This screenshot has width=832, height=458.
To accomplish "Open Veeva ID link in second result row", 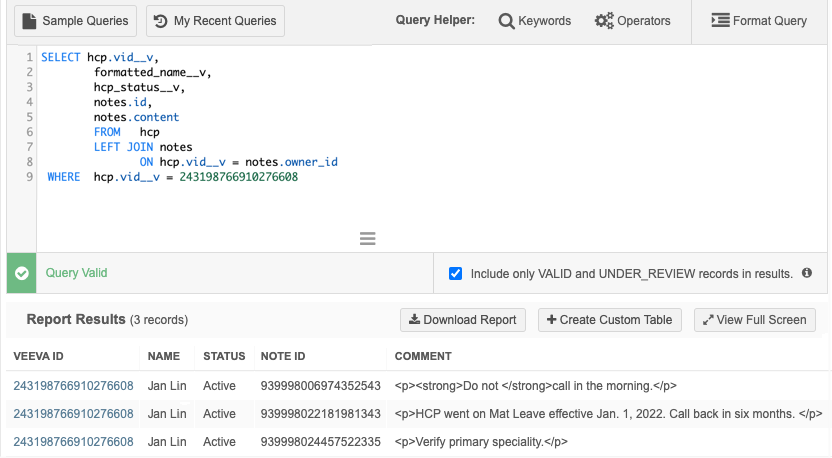I will pyautogui.click(x=73, y=414).
